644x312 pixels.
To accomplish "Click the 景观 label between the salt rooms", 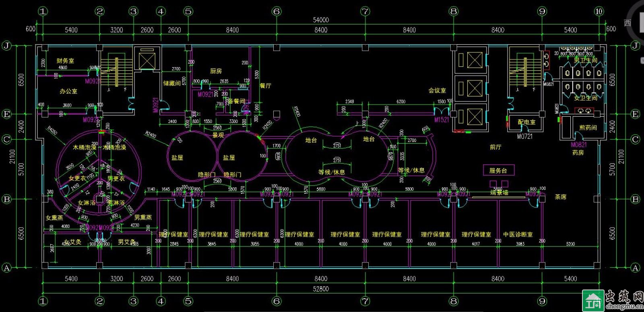I will coord(218,135).
